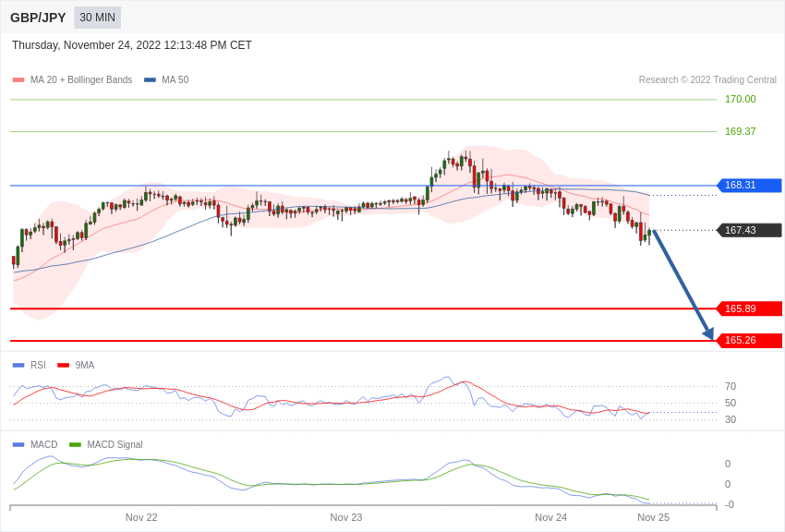Image resolution: width=785 pixels, height=532 pixels.
Task: Select the 165.26 support price tag
Action: [x=749, y=340]
